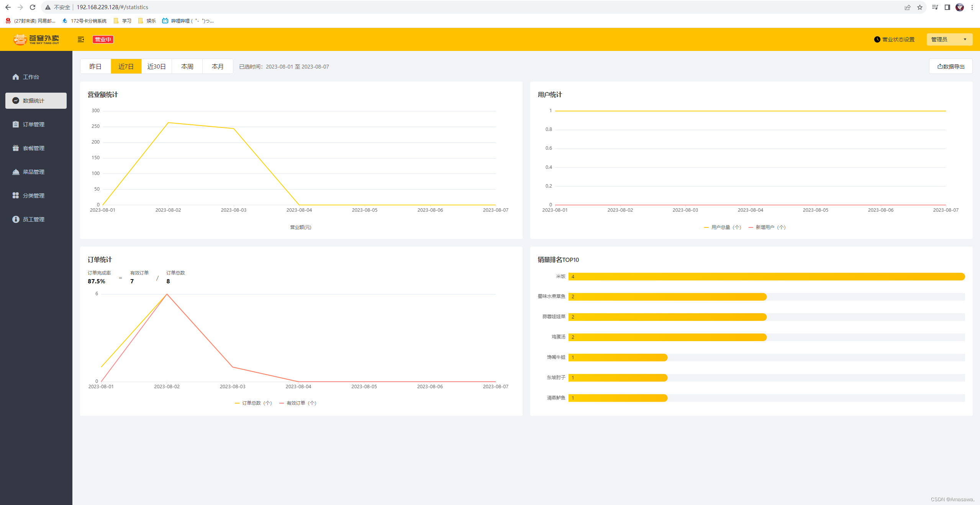Toggle 有效订单 legend in order chart
This screenshot has height=505, width=980.
pos(298,403)
